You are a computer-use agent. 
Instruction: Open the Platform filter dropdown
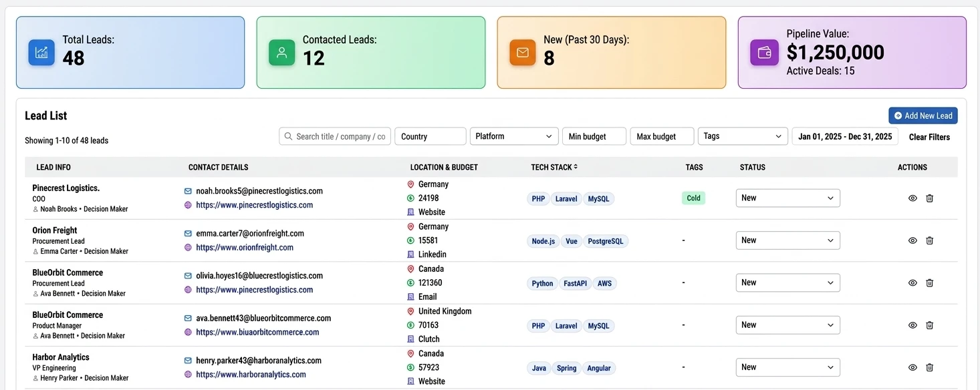point(513,136)
